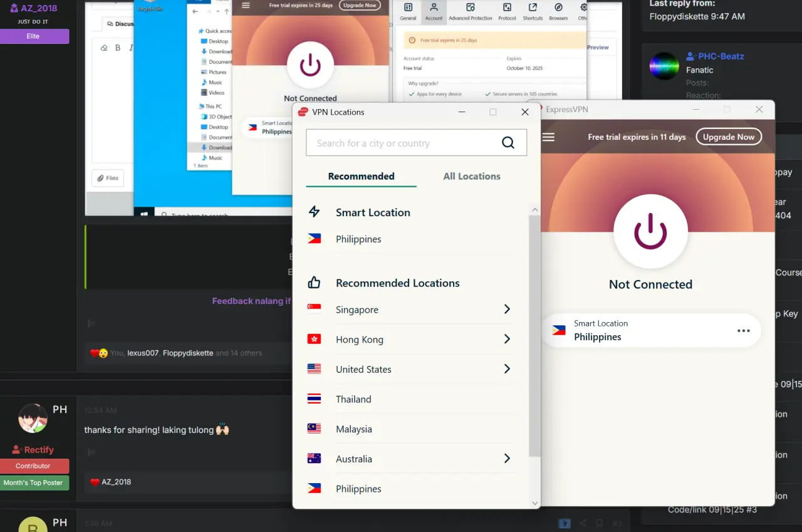Open General tab in ExpressVPN options screenshot
The image size is (802, 532).
click(408, 11)
